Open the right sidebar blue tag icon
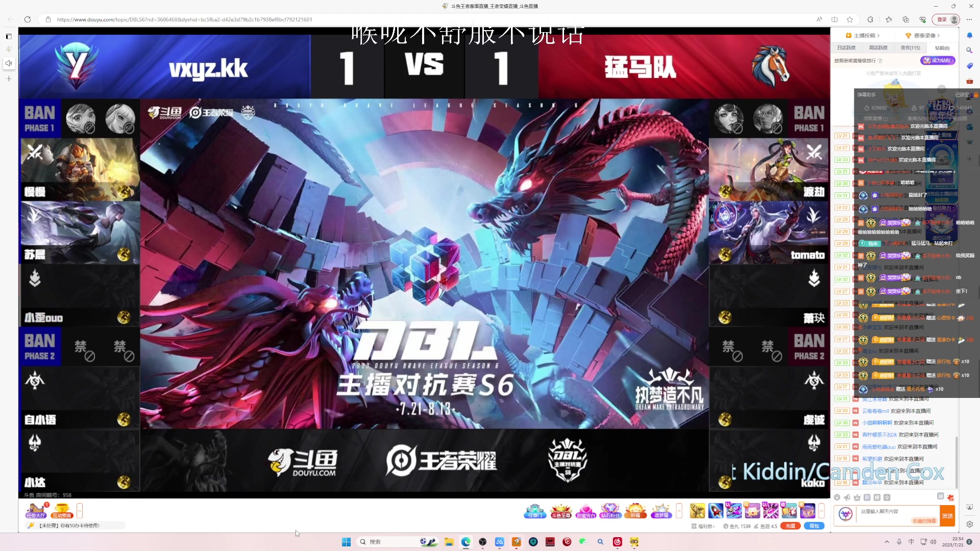This screenshot has width=980, height=551. pyautogui.click(x=970, y=66)
